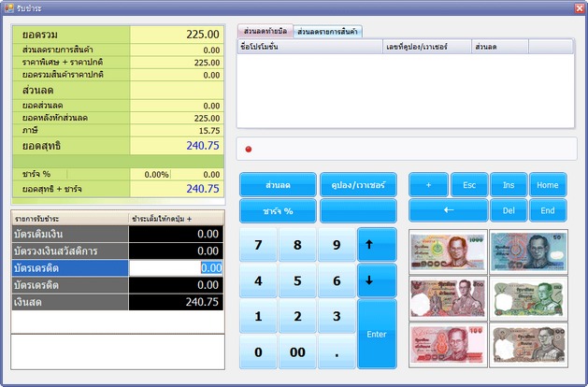Click the Esc button
588x387 pixels.
(469, 185)
